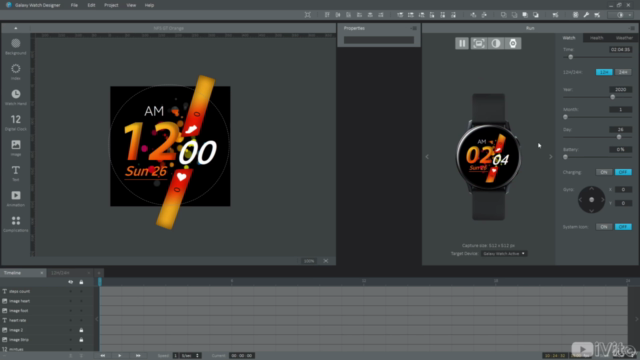This screenshot has width=640, height=360.
Task: Click the Gyro pad up arrow
Action: pyautogui.click(x=591, y=189)
